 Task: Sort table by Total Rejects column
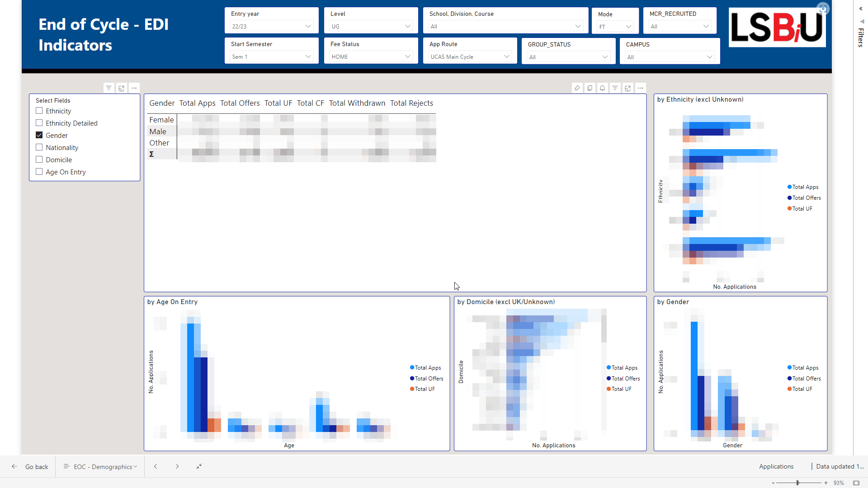[x=411, y=103]
